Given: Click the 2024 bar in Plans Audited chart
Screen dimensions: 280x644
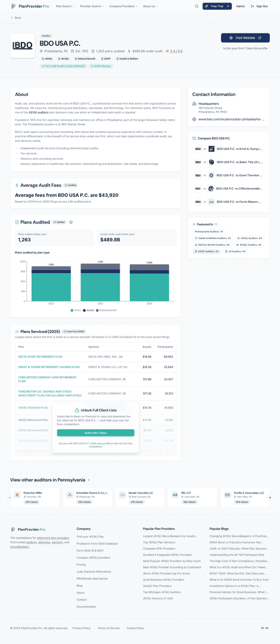Looking at the screenshot, I should [x=150, y=283].
